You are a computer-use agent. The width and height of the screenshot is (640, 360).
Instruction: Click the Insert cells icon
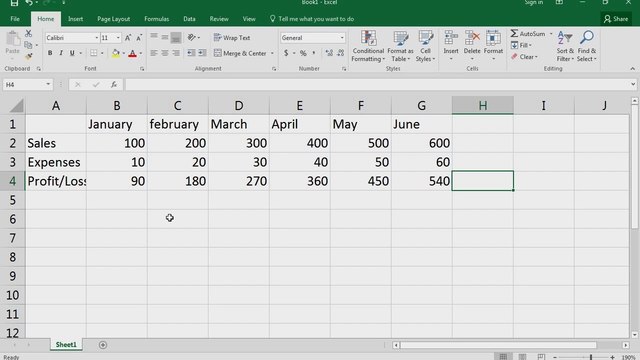451,38
